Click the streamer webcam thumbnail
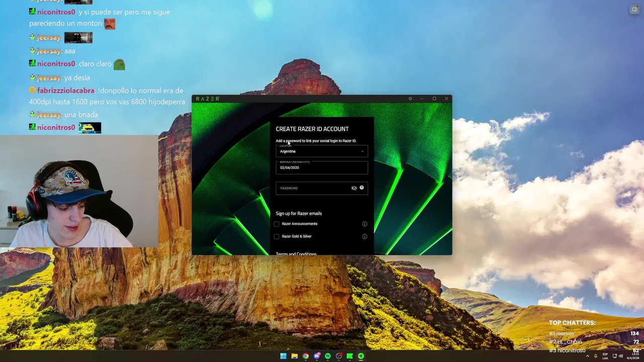The width and height of the screenshot is (644, 362). [x=79, y=191]
